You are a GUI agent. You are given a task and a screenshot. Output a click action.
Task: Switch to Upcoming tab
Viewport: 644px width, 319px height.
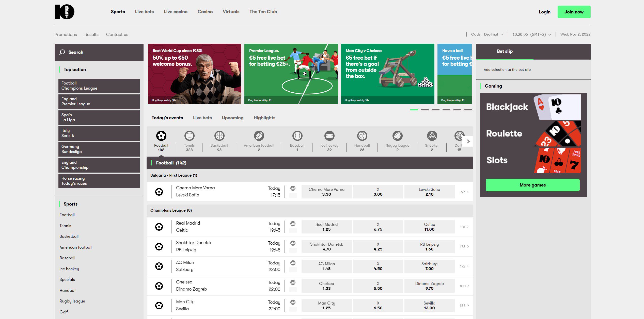(x=232, y=118)
